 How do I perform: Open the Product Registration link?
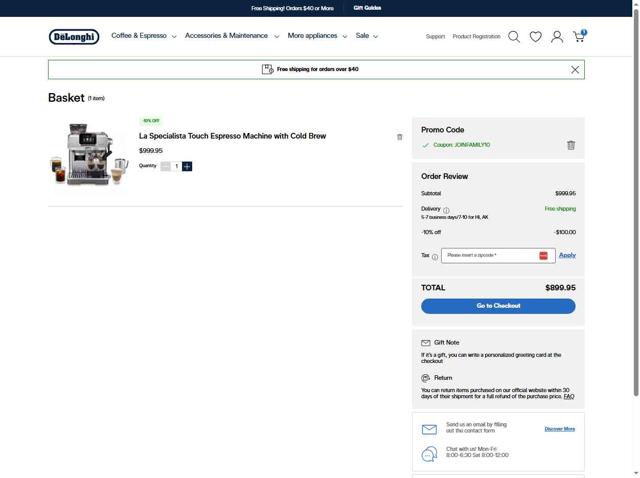point(476,37)
